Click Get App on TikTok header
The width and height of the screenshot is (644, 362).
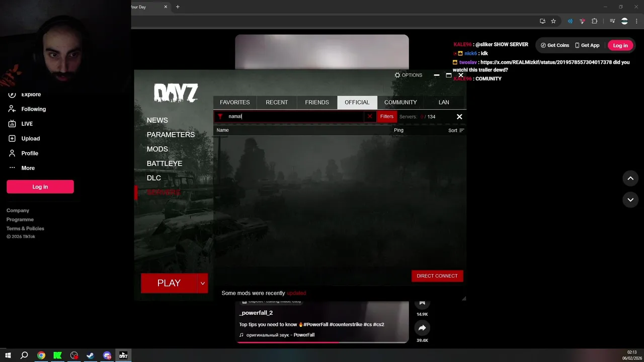[587, 45]
